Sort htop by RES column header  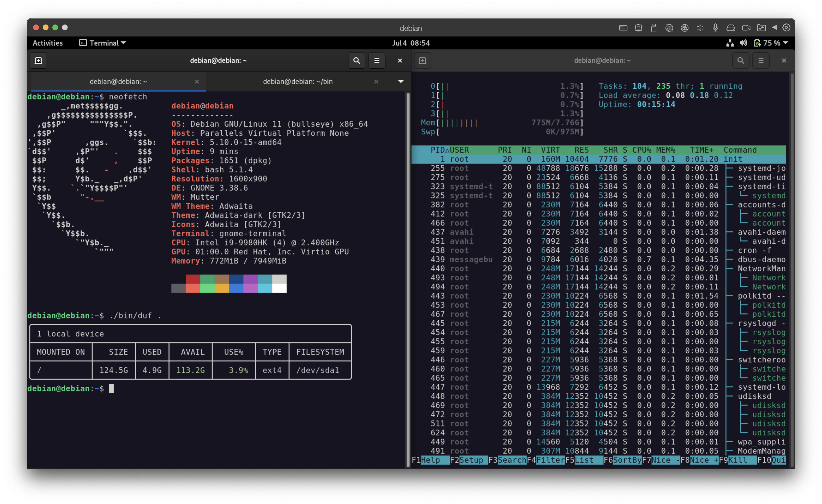(x=581, y=150)
